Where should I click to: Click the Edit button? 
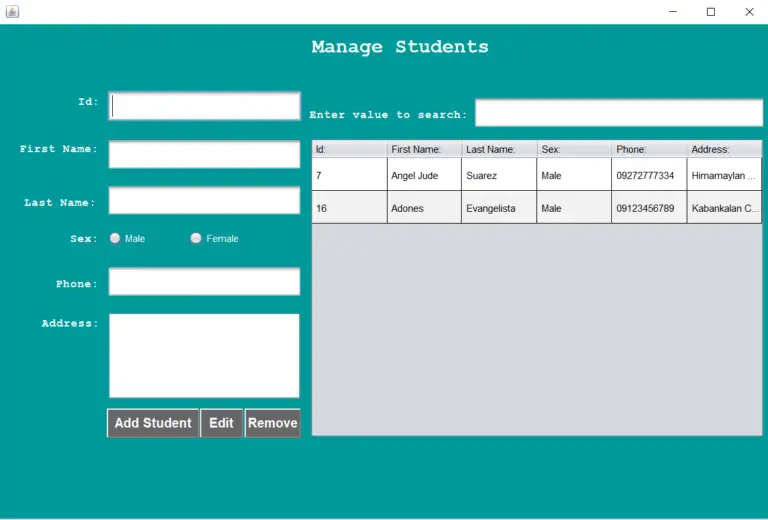tap(221, 423)
